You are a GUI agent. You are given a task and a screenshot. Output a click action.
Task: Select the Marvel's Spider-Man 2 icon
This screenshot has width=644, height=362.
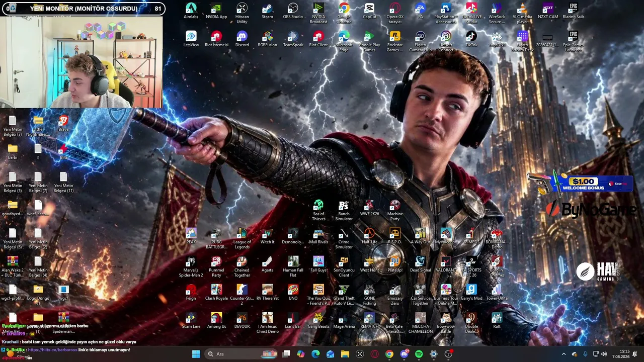coord(191,267)
